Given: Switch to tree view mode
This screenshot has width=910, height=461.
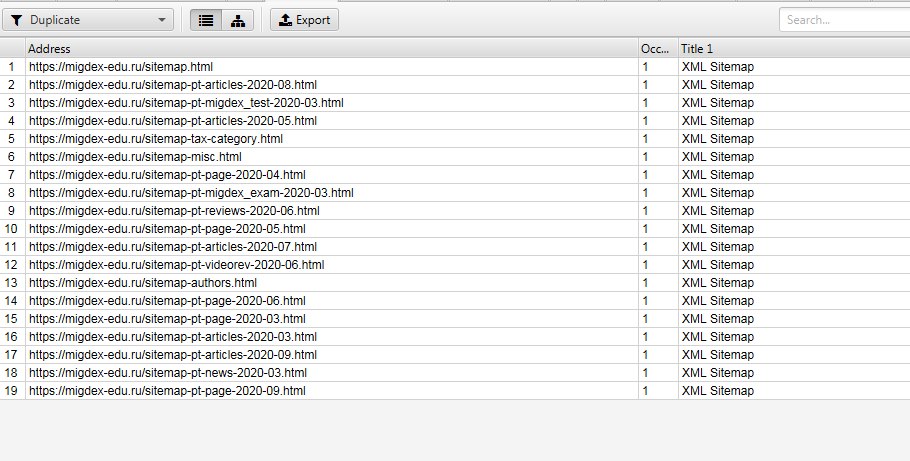Looking at the screenshot, I should pyautogui.click(x=238, y=20).
